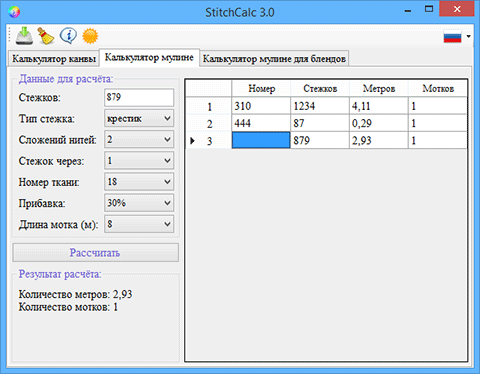480x374 pixels.
Task: Open Калькулятор мулине для блендов tab
Action: coord(274,59)
